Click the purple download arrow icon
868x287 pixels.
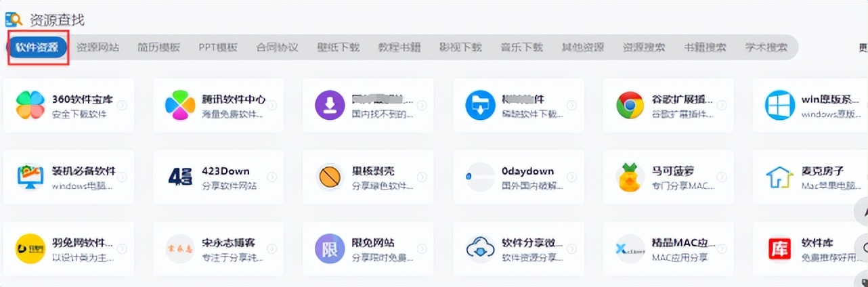click(330, 105)
